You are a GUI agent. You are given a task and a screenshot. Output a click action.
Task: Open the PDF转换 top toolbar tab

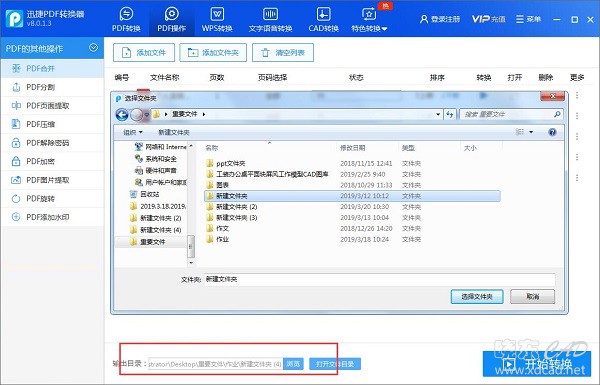pos(126,19)
